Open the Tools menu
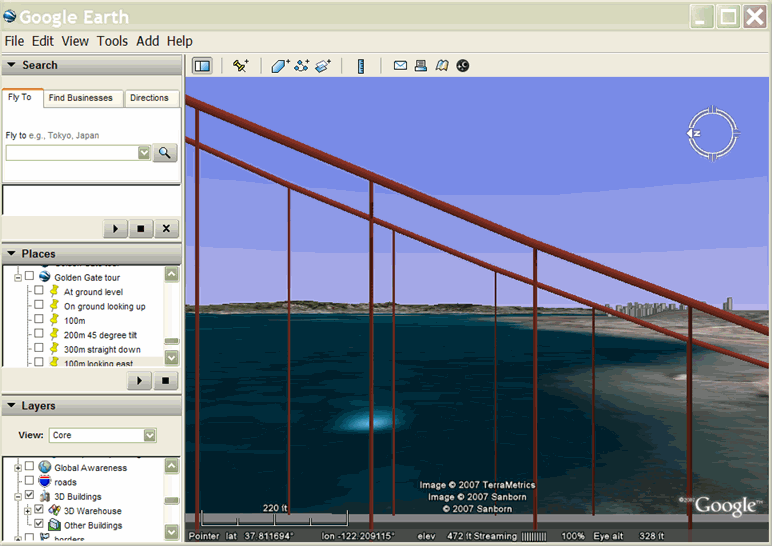772x546 pixels. click(x=112, y=41)
